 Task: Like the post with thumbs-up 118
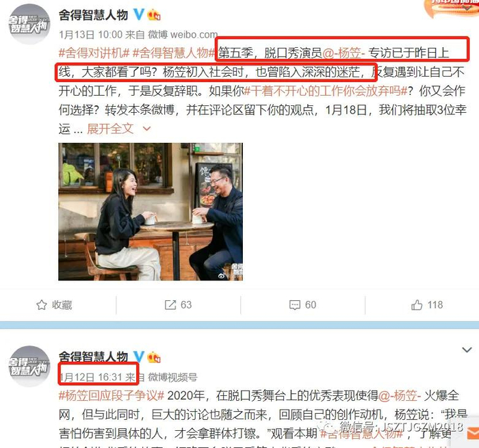pyautogui.click(x=417, y=305)
